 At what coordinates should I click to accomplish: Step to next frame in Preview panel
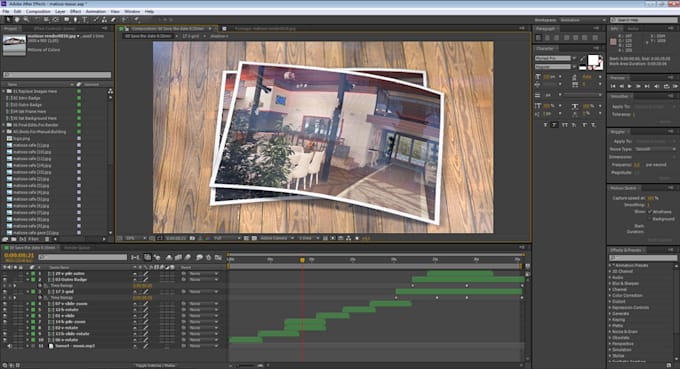click(638, 86)
